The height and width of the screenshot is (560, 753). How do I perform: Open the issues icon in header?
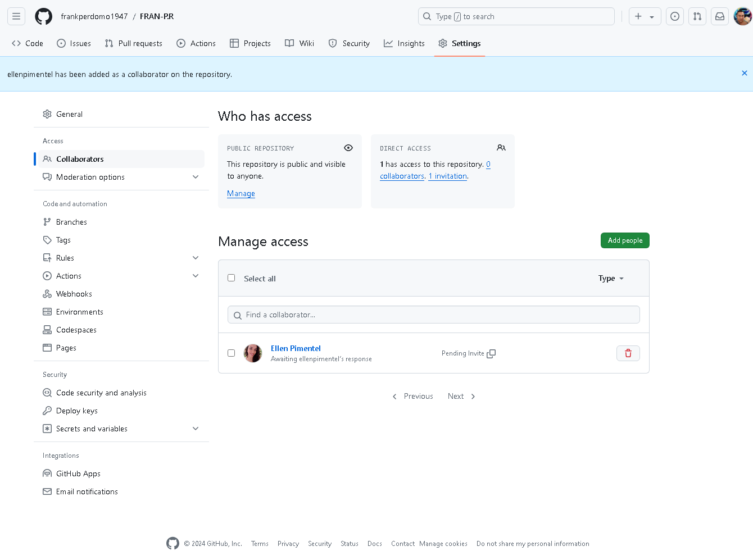pyautogui.click(x=675, y=16)
